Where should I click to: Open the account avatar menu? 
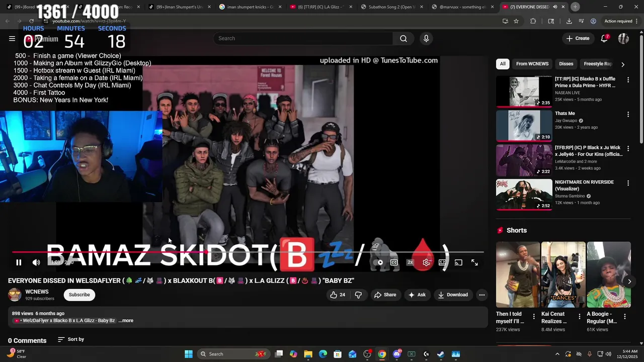click(x=623, y=39)
